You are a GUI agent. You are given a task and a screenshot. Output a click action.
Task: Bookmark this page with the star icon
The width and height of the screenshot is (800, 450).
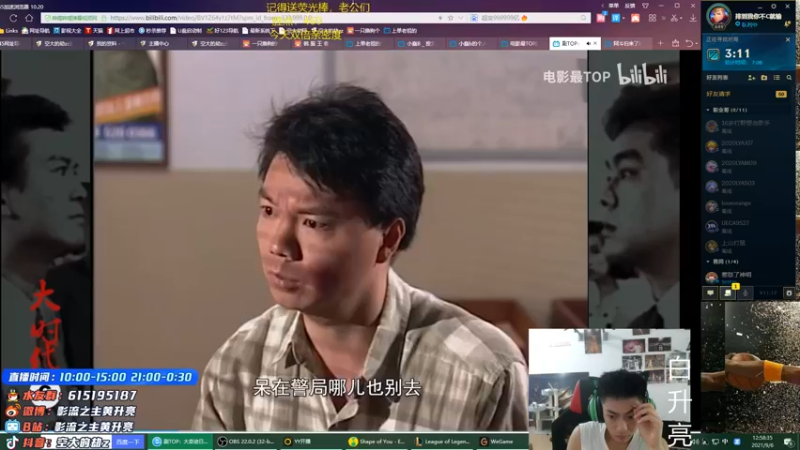pyautogui.click(x=451, y=18)
